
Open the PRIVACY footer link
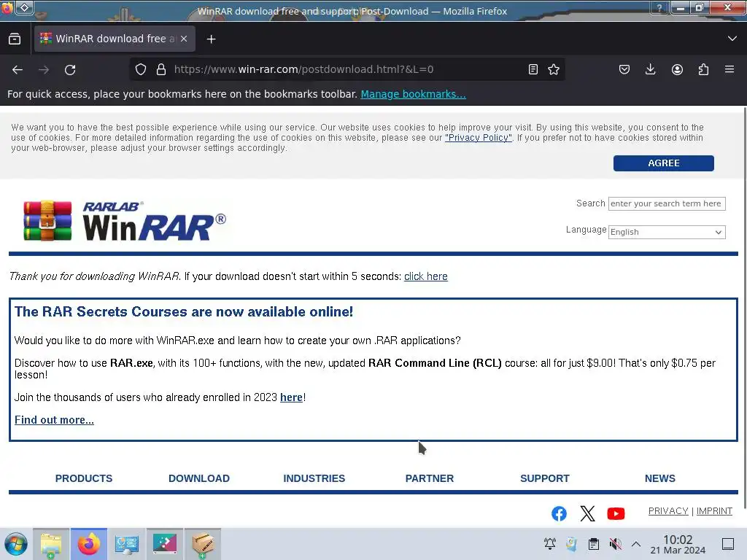668,511
